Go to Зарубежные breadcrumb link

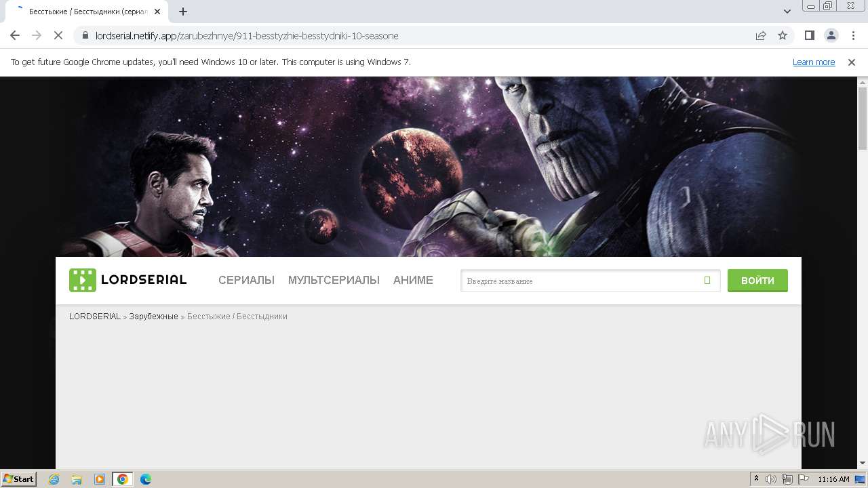pyautogui.click(x=153, y=317)
